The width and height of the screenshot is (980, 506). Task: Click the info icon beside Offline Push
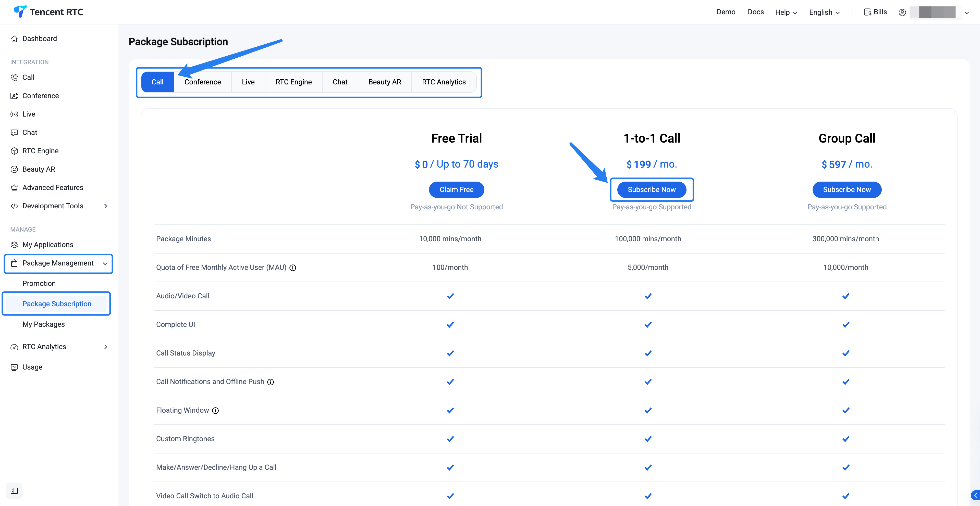click(271, 382)
